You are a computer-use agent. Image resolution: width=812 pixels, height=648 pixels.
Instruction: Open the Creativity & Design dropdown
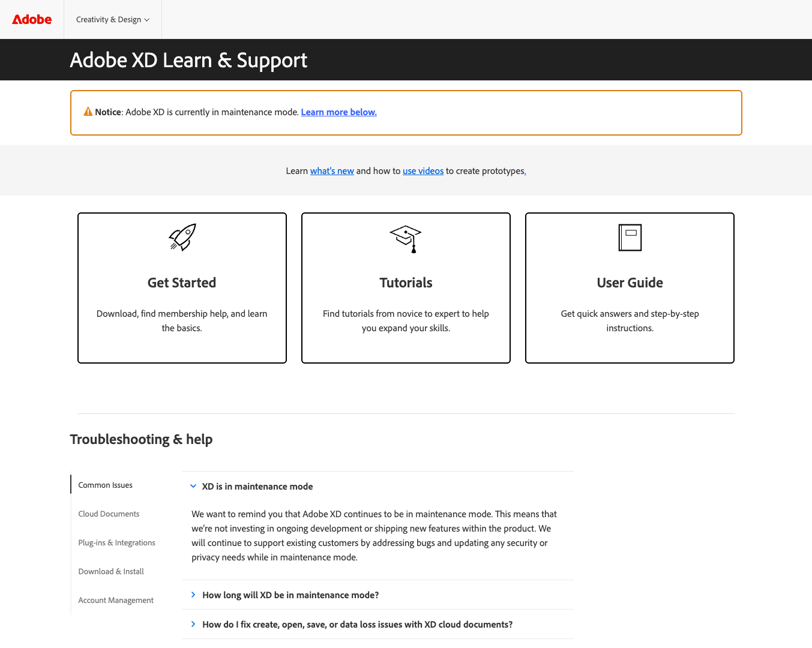tap(112, 19)
